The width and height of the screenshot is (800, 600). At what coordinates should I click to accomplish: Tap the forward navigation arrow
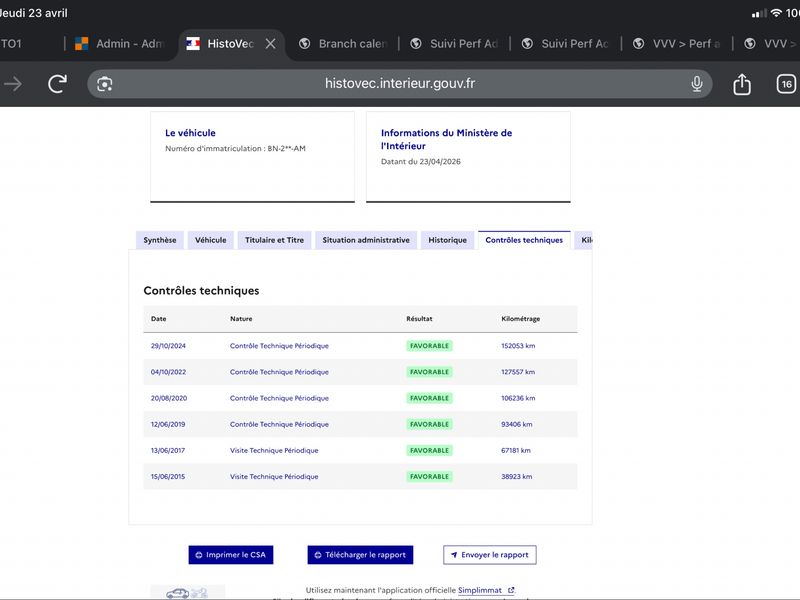click(13, 84)
